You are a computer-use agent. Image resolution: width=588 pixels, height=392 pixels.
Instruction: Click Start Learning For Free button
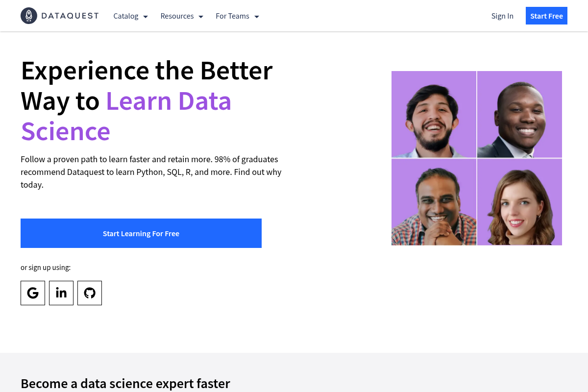[x=141, y=233]
